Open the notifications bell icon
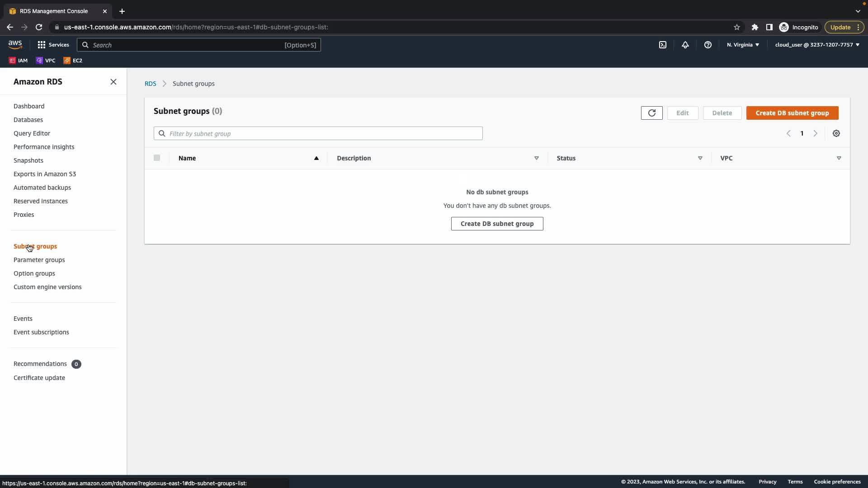Screen dimensions: 868x488 (685, 45)
